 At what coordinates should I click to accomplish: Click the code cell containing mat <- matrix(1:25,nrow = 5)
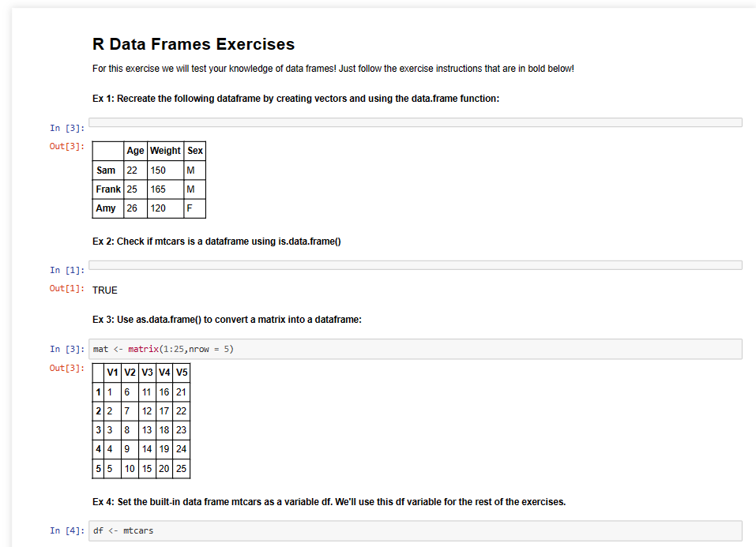[x=415, y=349]
